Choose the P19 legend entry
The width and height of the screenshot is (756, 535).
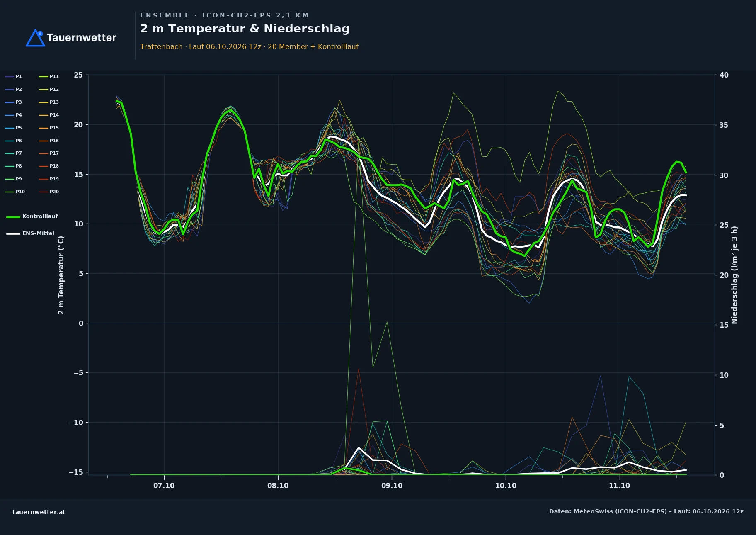click(49, 179)
